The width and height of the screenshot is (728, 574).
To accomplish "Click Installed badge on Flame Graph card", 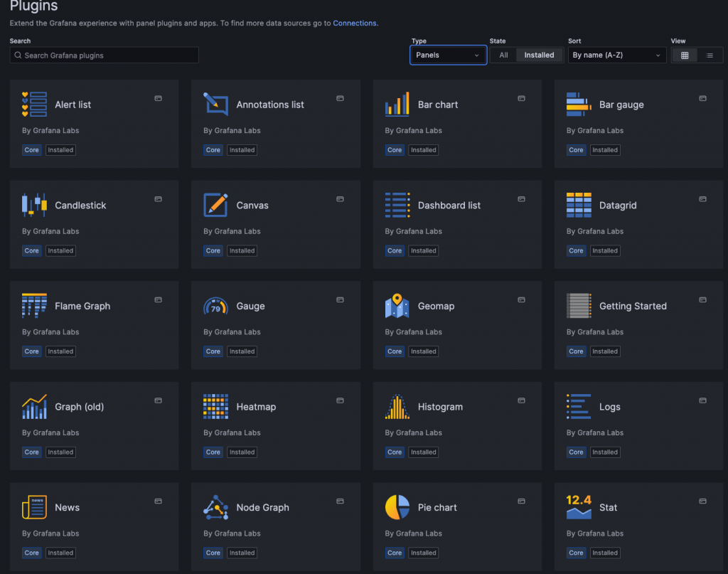I will (60, 351).
